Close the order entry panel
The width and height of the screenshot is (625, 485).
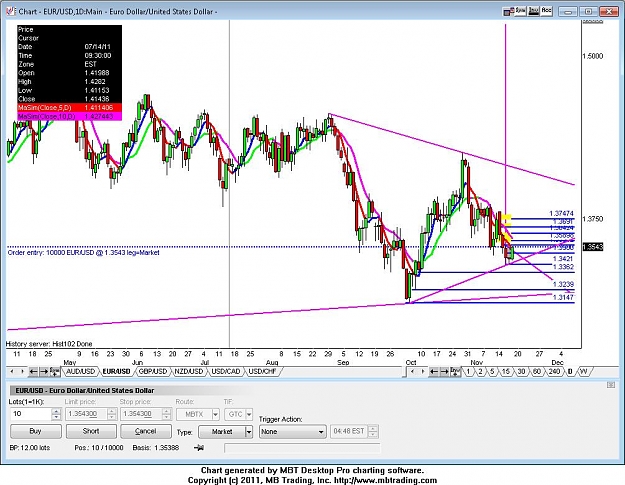pyautogui.click(x=611, y=385)
